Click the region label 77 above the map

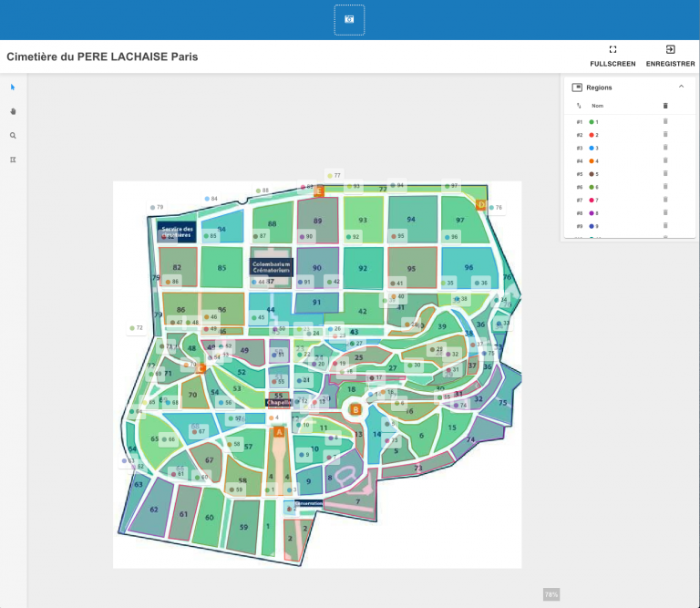tap(335, 175)
